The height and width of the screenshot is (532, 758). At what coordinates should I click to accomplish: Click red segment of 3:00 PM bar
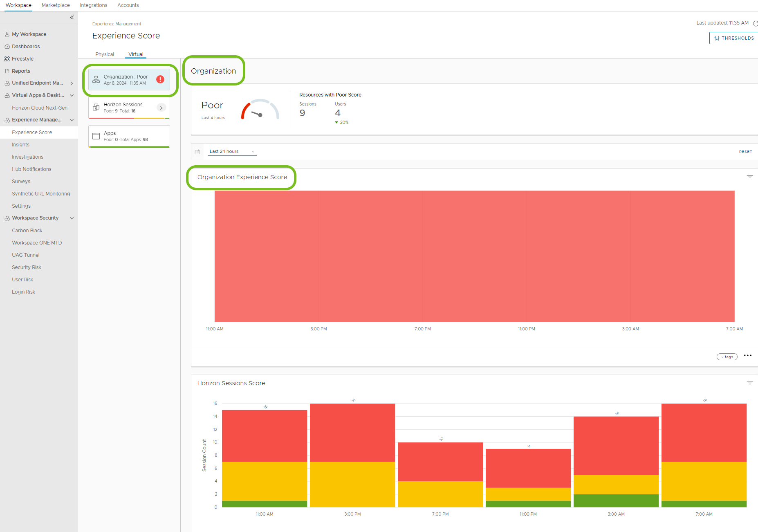tap(352, 433)
